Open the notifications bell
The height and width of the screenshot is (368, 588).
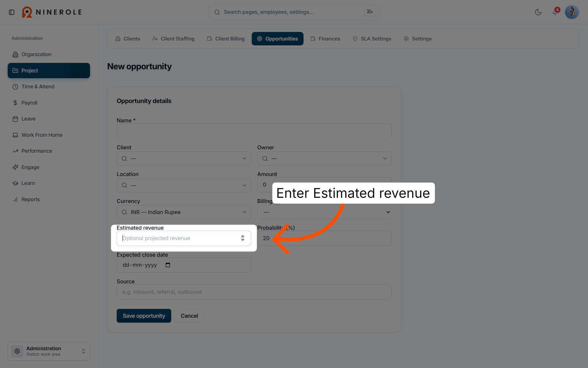click(555, 12)
